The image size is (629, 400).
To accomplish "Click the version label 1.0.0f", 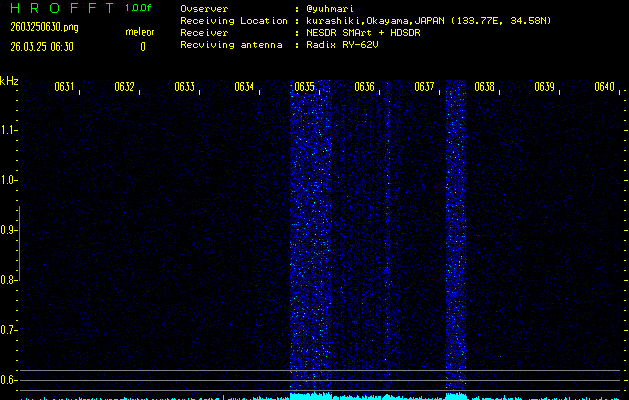I will (x=138, y=8).
